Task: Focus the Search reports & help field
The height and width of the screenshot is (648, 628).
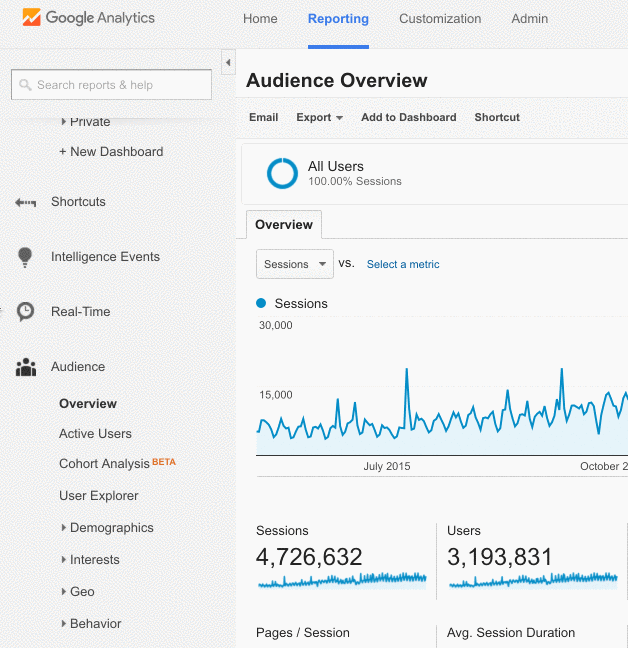Action: (x=112, y=85)
